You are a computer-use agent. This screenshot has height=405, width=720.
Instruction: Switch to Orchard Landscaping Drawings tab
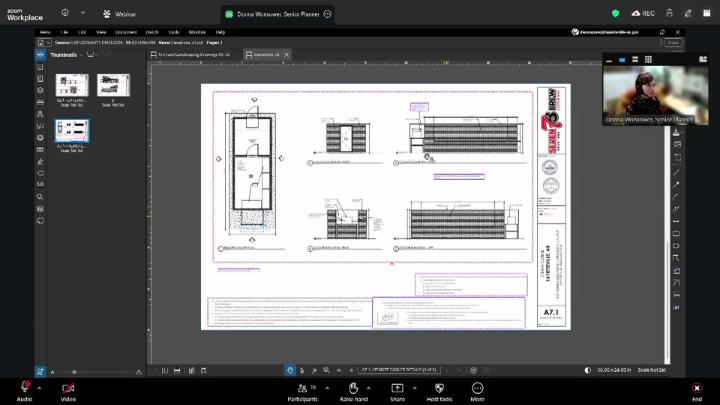click(190, 55)
